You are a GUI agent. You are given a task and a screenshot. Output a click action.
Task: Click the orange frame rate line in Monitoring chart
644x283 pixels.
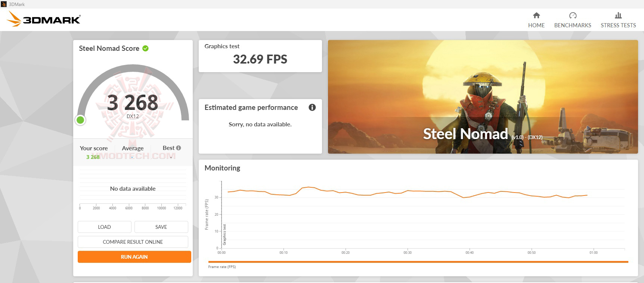tap(407, 191)
